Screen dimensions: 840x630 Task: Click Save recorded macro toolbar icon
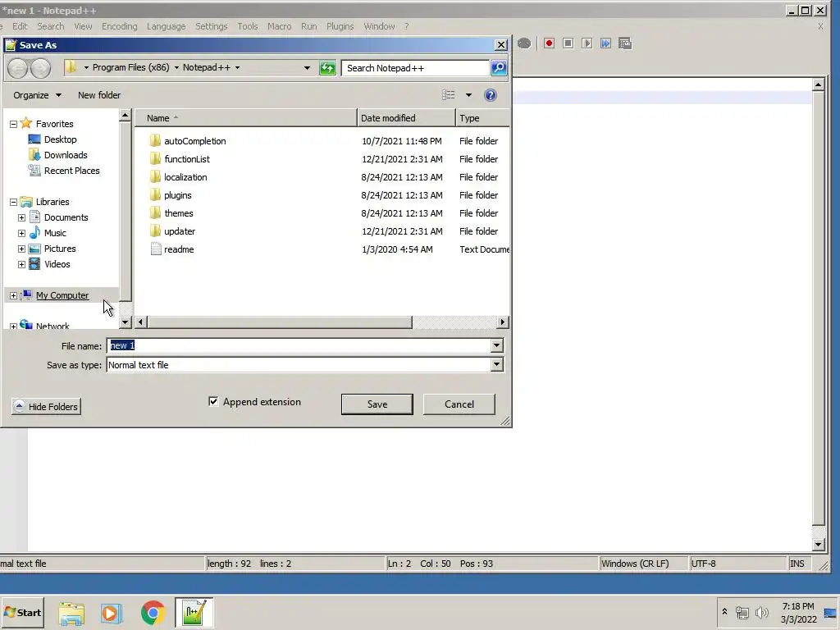coord(624,43)
